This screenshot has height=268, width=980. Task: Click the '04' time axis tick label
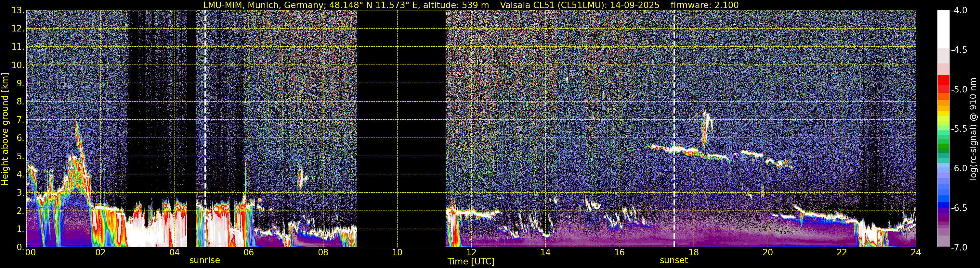pos(175,252)
